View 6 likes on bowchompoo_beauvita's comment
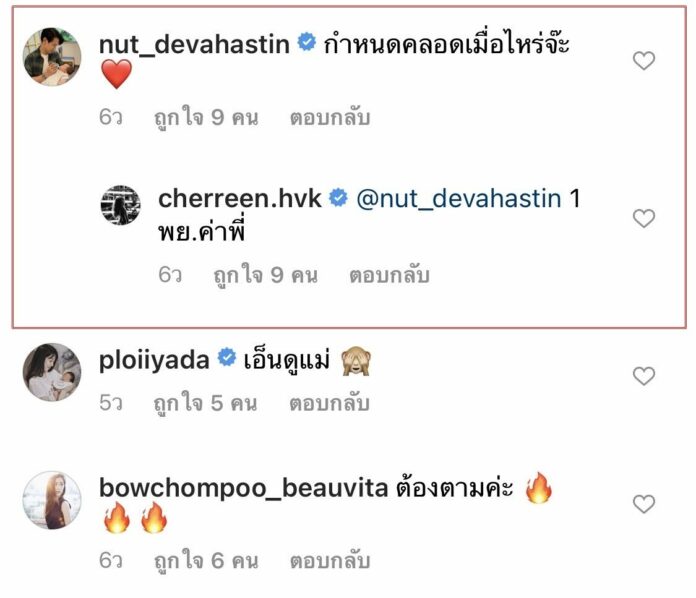Viewport: 696px width, 598px height. coord(206,561)
